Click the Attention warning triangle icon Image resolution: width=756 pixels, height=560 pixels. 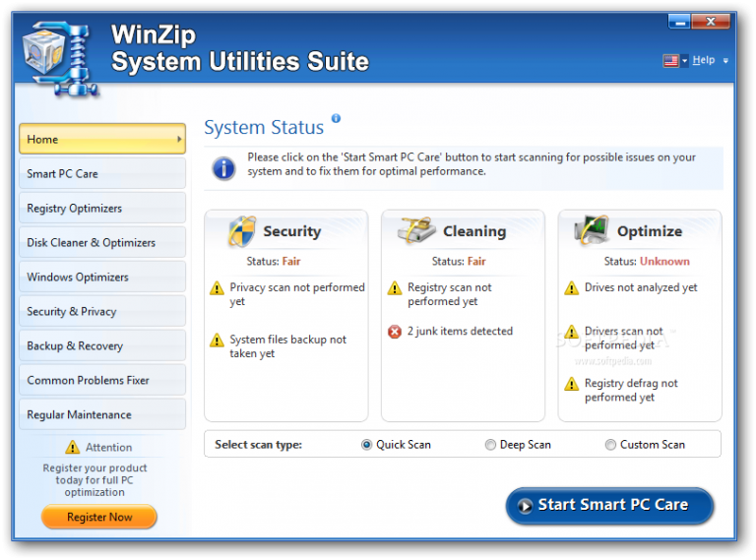coord(72,447)
